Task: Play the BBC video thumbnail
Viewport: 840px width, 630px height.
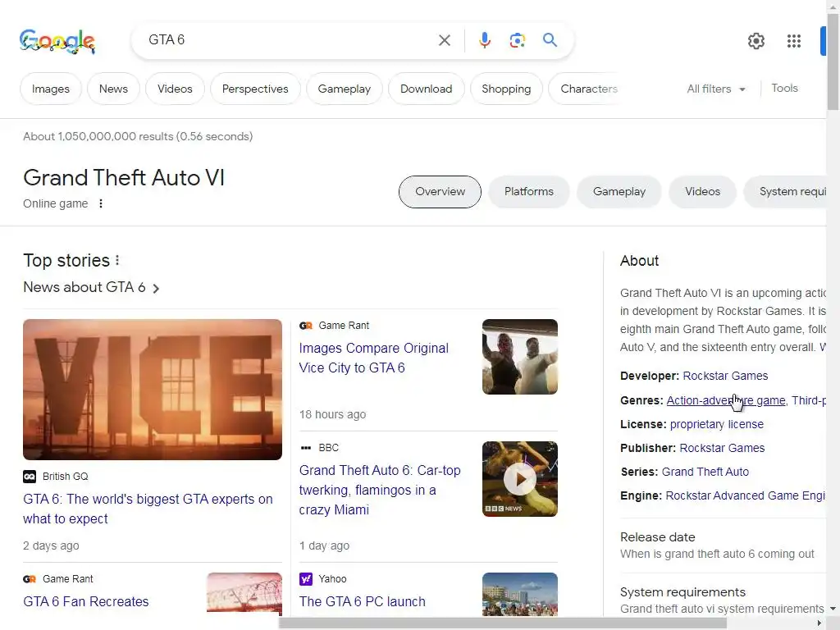Action: tap(519, 479)
